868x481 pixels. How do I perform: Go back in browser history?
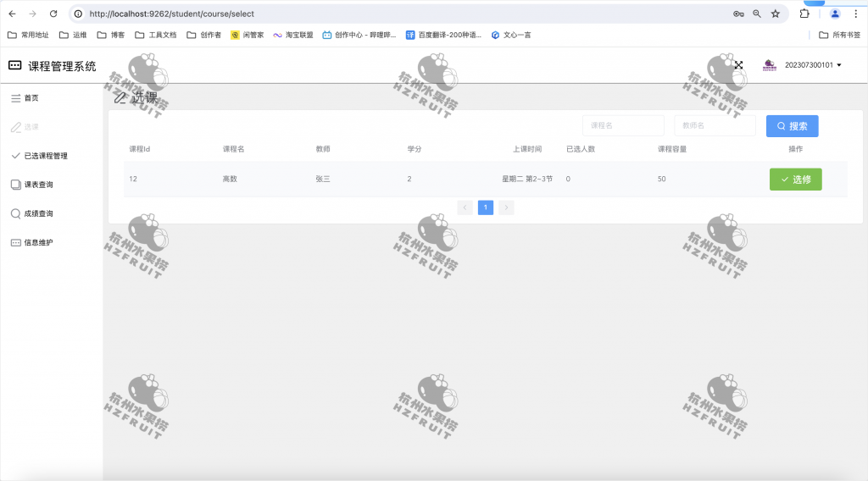tap(12, 14)
